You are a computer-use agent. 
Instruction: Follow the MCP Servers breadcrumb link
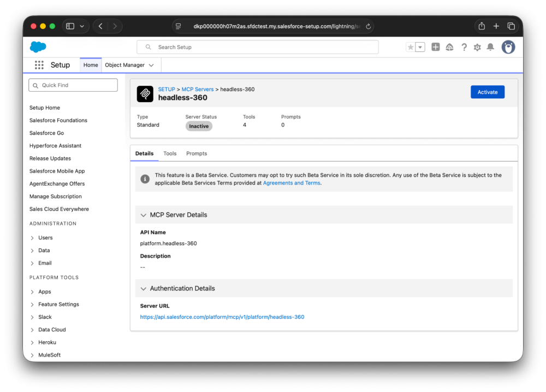click(x=198, y=89)
